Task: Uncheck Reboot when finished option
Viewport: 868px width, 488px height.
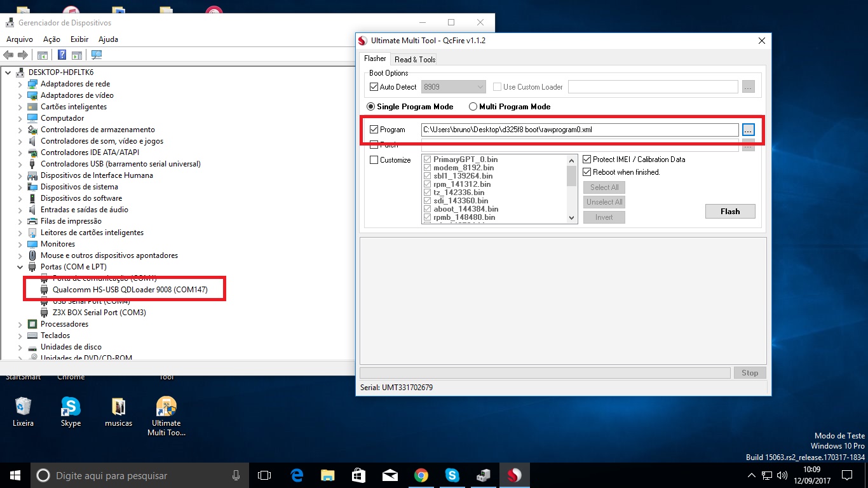Action: pyautogui.click(x=587, y=172)
